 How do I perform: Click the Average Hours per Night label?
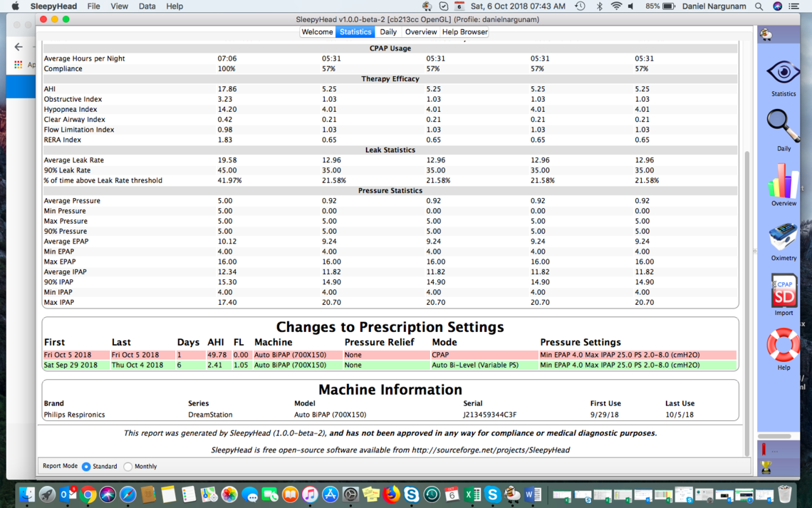point(85,58)
